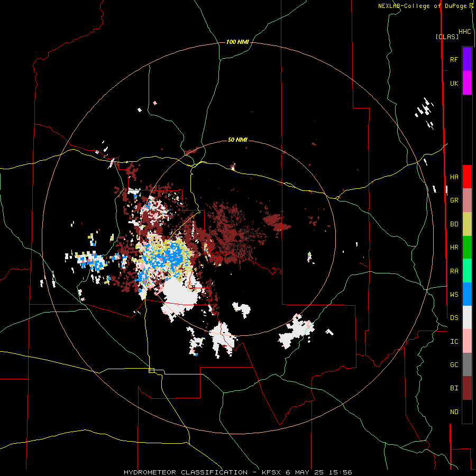Click the GC gray legend swatch
476x476 pixels.
pyautogui.click(x=467, y=364)
